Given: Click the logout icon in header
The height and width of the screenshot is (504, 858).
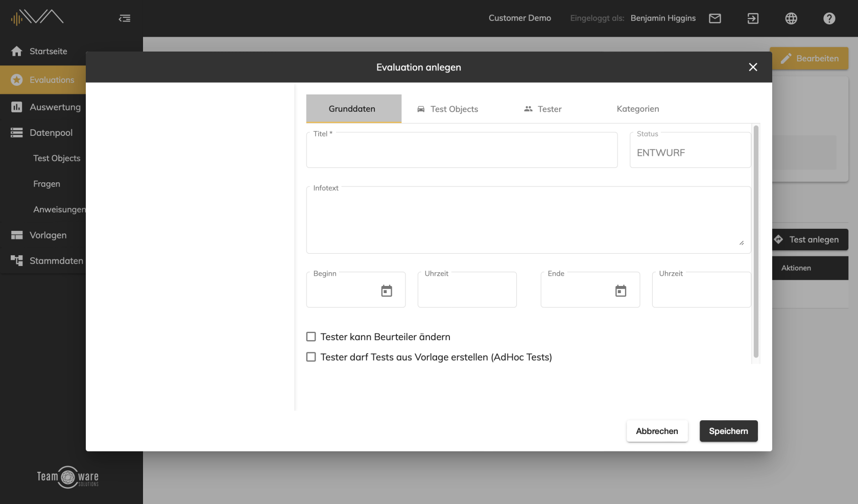Looking at the screenshot, I should coord(753,18).
